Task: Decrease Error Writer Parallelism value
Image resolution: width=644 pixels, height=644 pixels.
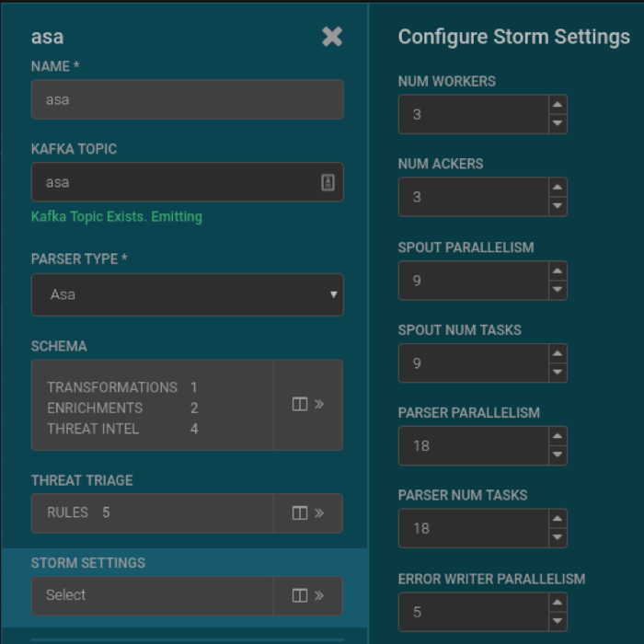Action: pyautogui.click(x=558, y=621)
